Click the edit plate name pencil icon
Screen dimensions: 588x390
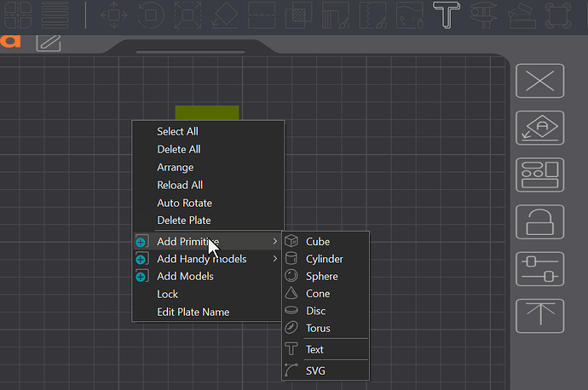(49, 43)
